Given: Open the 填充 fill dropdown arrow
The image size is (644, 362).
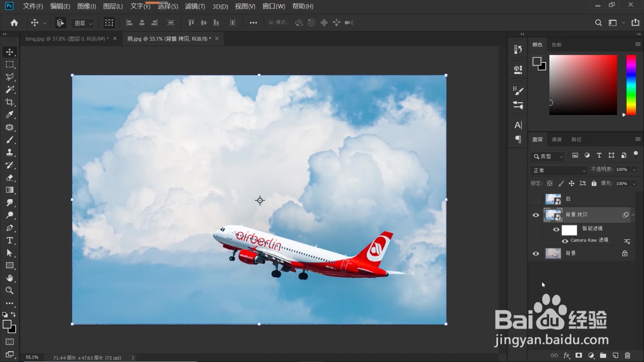Looking at the screenshot, I should [x=634, y=183].
